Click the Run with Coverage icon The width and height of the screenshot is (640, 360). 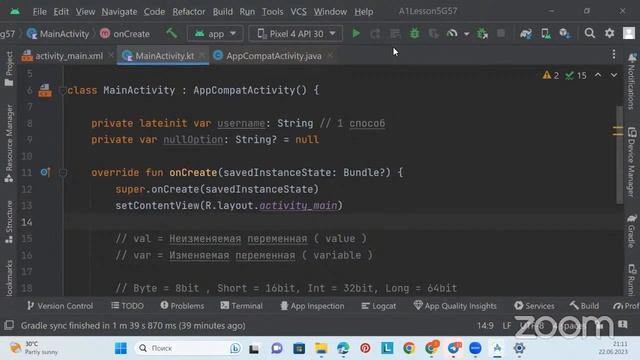coord(433,33)
